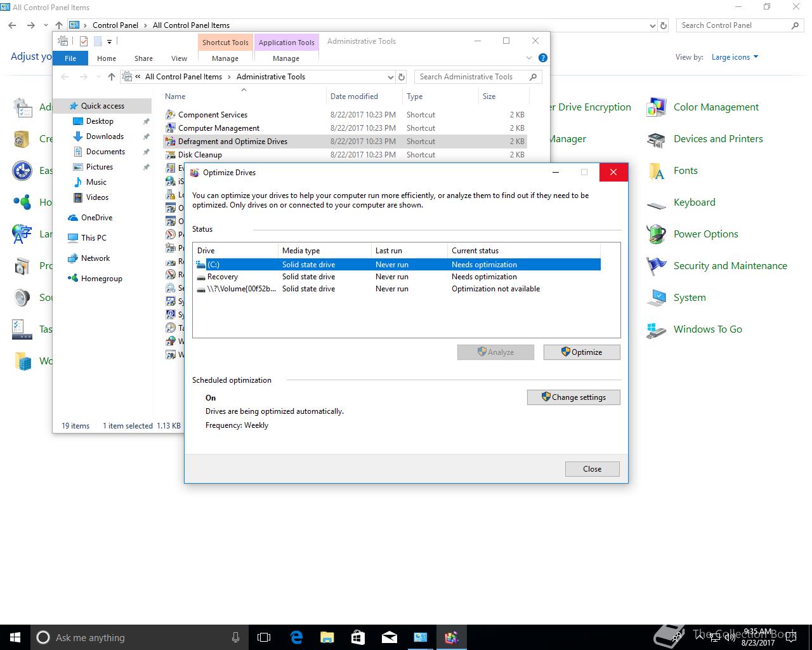This screenshot has height=650, width=812.
Task: Select Homegroup in navigation pane
Action: [x=101, y=279]
